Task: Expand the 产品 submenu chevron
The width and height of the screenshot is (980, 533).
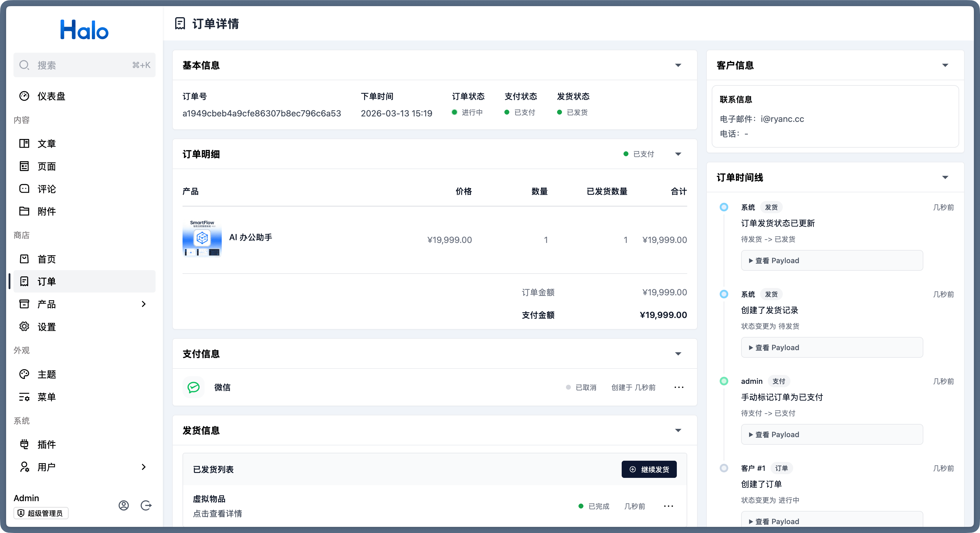Action: pyautogui.click(x=143, y=304)
